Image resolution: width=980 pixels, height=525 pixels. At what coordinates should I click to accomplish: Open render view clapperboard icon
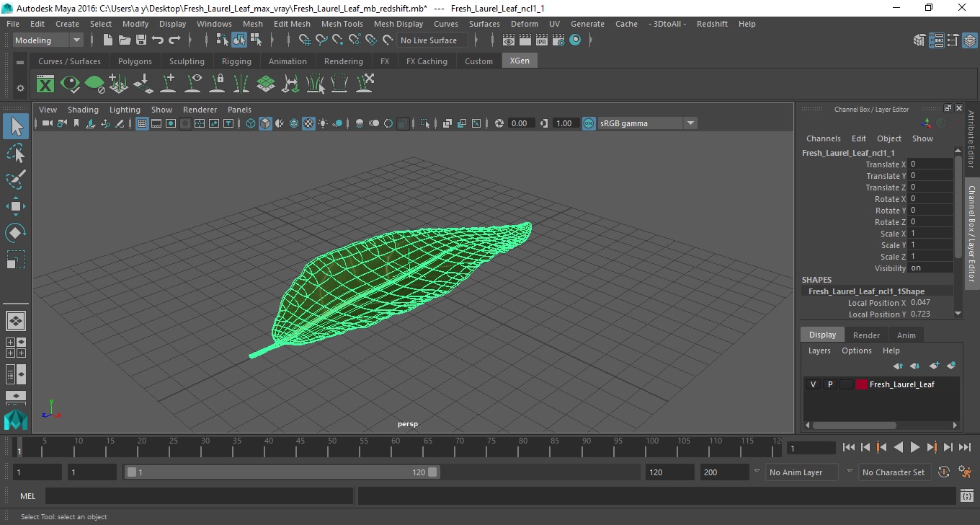click(x=509, y=40)
